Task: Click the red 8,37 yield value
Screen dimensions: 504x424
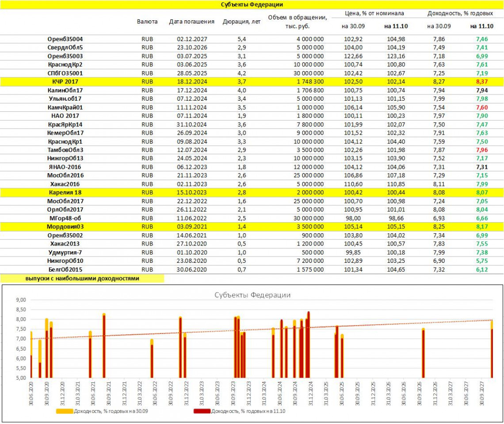Action: pos(481,82)
